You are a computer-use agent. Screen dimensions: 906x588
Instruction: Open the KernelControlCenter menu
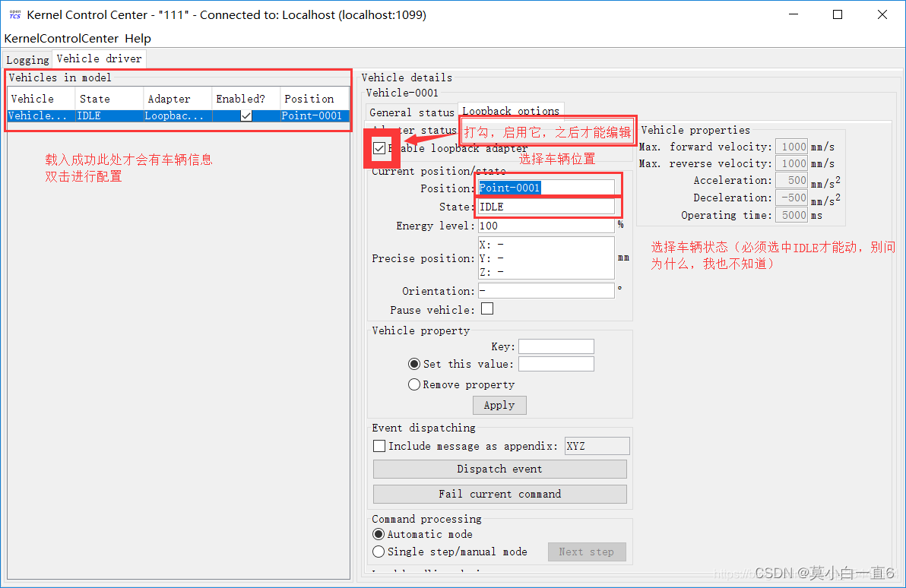(x=61, y=39)
